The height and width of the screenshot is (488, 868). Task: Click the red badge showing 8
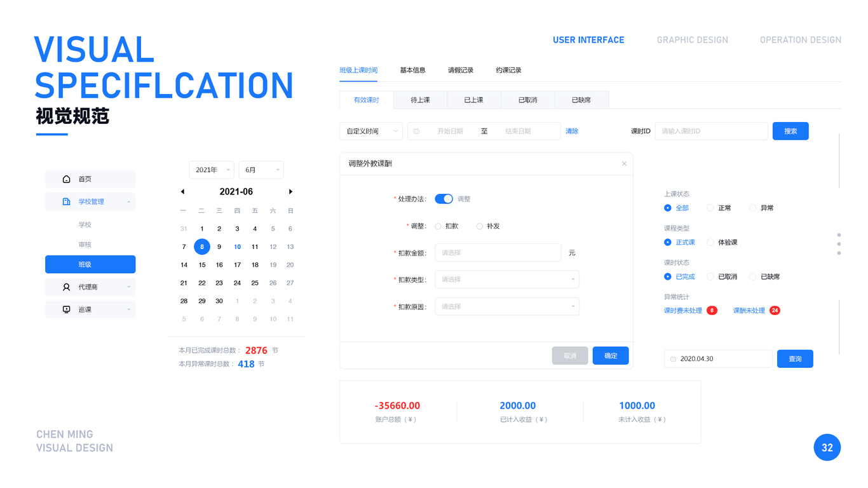pyautogui.click(x=712, y=311)
